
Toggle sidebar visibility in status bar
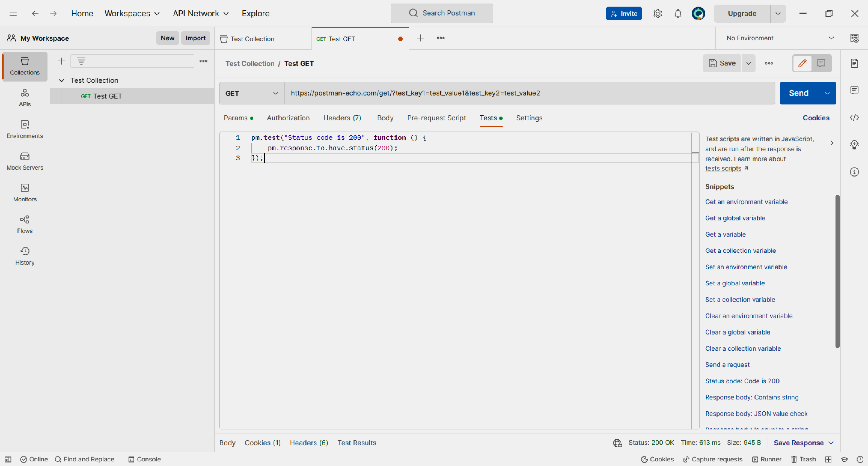pyautogui.click(x=8, y=459)
